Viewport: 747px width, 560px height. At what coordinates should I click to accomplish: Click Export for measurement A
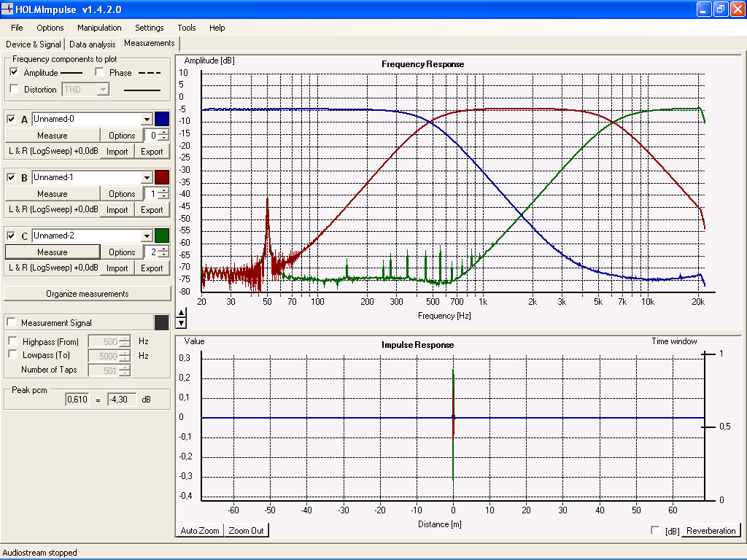pos(152,152)
